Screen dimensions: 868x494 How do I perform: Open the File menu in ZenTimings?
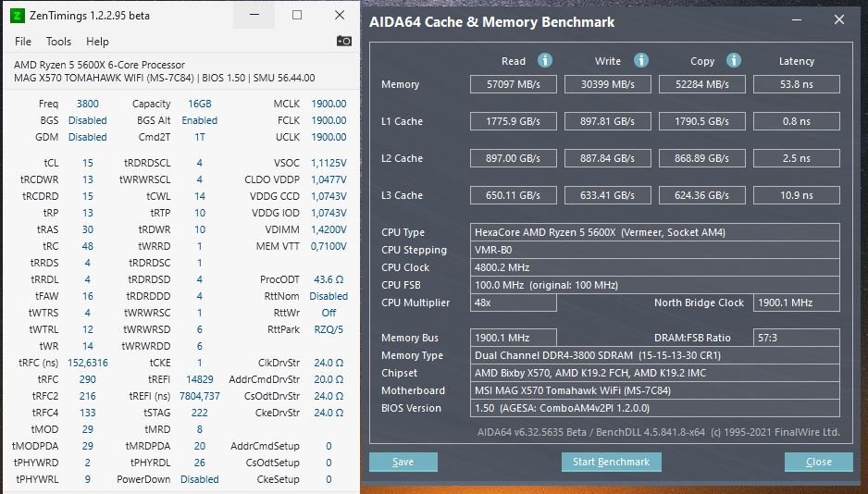pos(23,42)
